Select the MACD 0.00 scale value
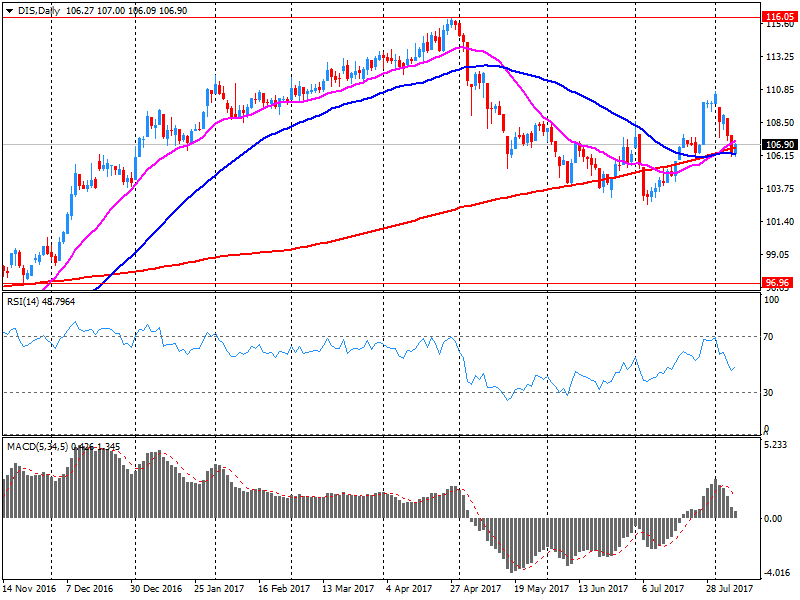 click(773, 519)
